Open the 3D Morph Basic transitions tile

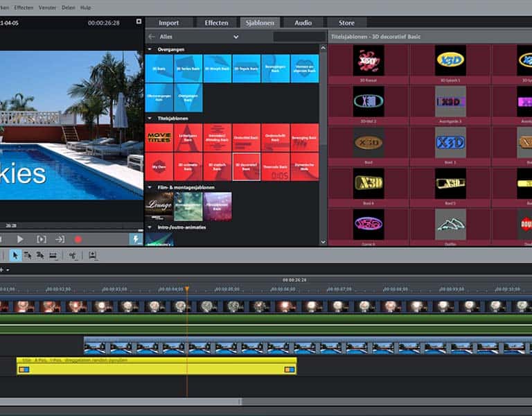[217, 69]
